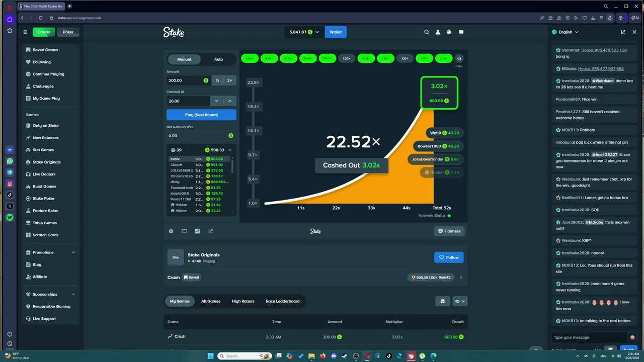This screenshot has height=362, width=644.
Task: Click the Windows taskbar Search box
Action: [x=245, y=356]
